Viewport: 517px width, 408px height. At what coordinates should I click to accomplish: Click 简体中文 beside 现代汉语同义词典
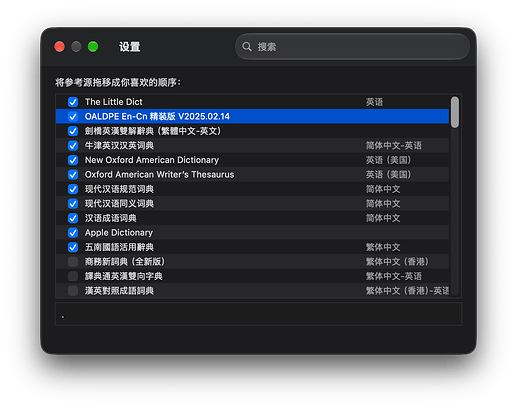click(383, 204)
